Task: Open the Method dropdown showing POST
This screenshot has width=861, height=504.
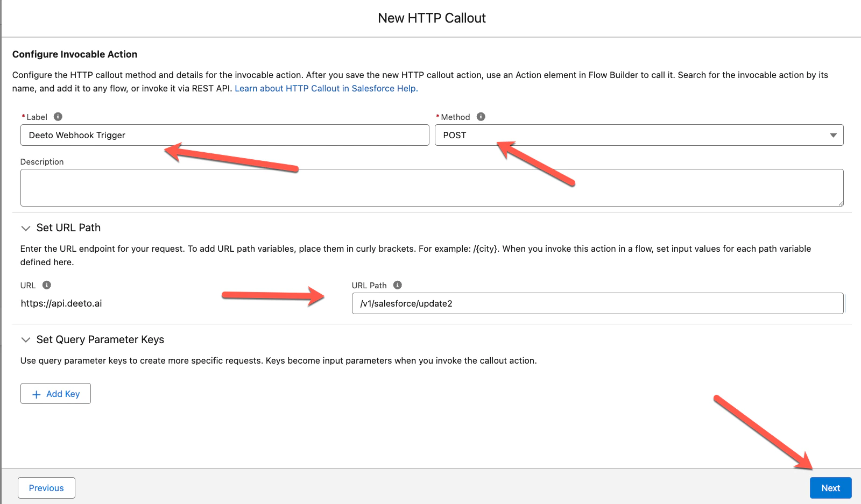Action: pos(639,135)
